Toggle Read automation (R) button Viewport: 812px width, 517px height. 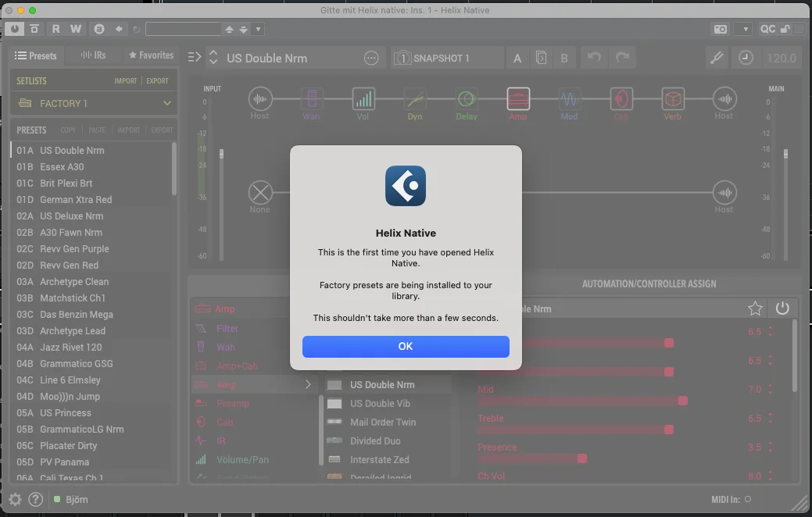point(56,29)
